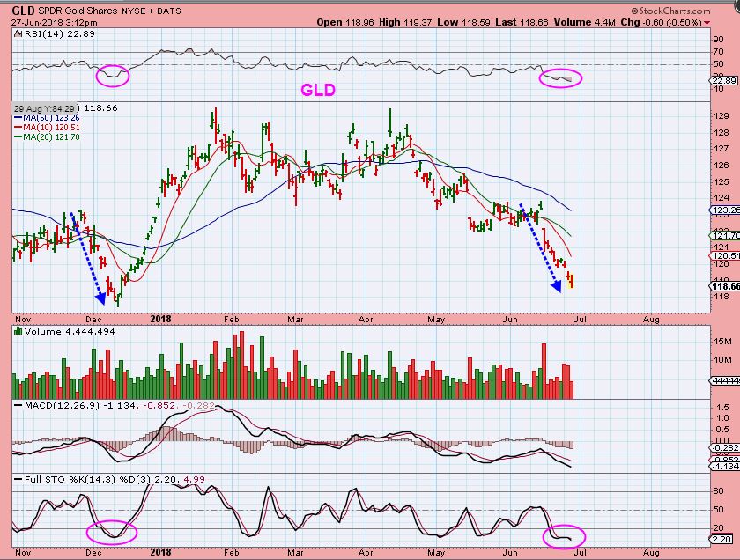The height and width of the screenshot is (560, 740).
Task: Click the 22.89 value tag on RSI axis
Action: point(724,81)
